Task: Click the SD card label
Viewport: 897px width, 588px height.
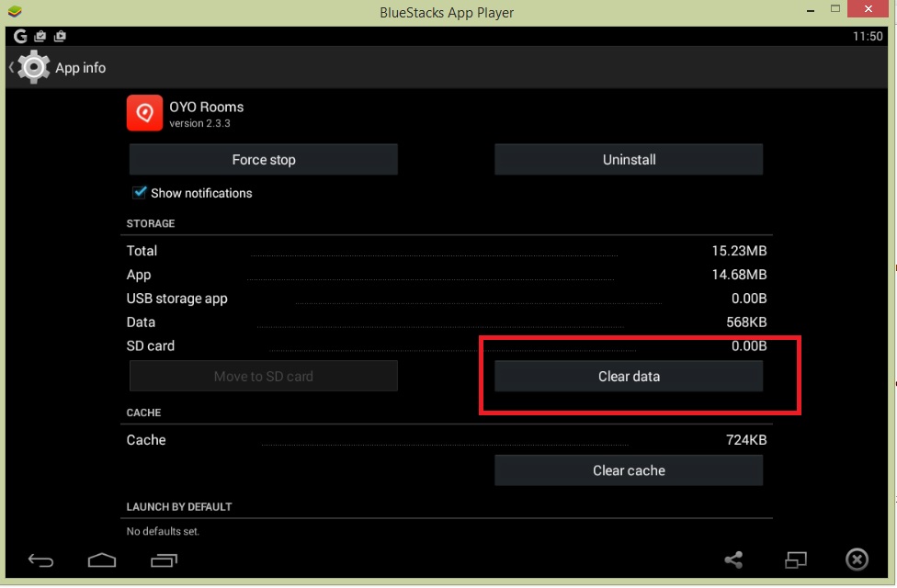Action: pos(151,346)
